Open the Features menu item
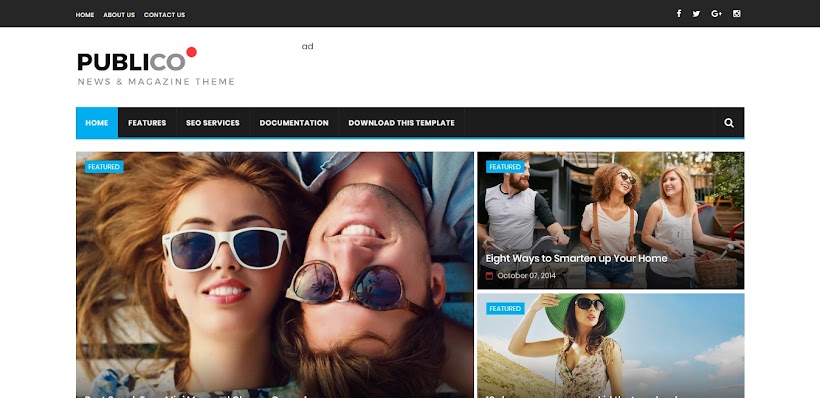This screenshot has height=398, width=820. [x=147, y=123]
